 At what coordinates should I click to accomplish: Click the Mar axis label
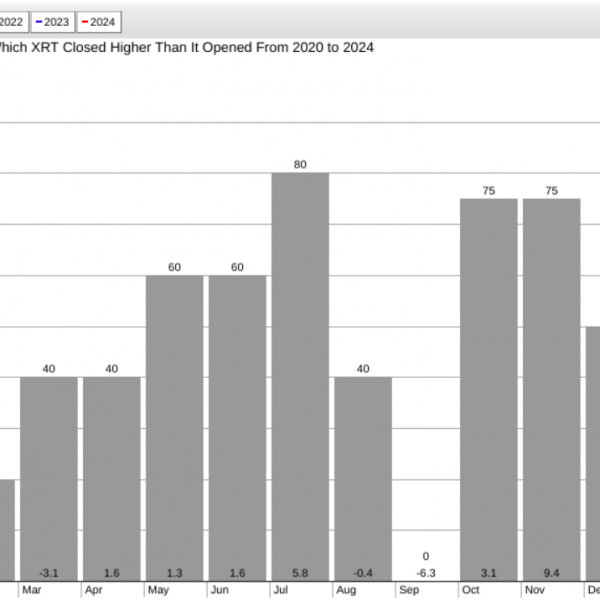click(x=32, y=590)
